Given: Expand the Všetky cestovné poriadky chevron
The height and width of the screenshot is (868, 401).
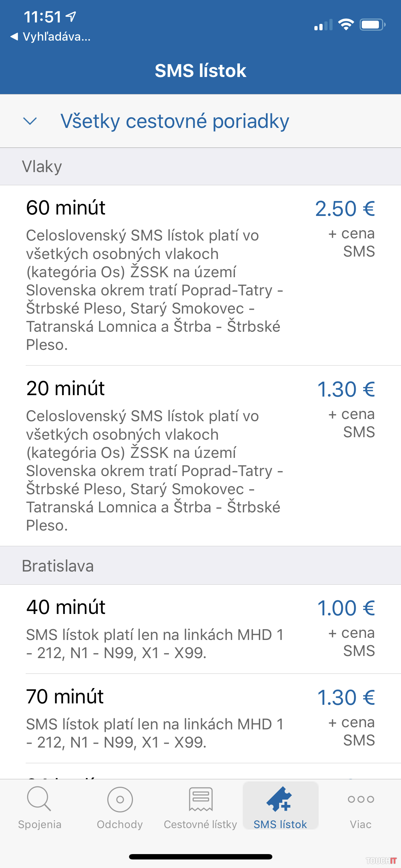Looking at the screenshot, I should tap(30, 121).
